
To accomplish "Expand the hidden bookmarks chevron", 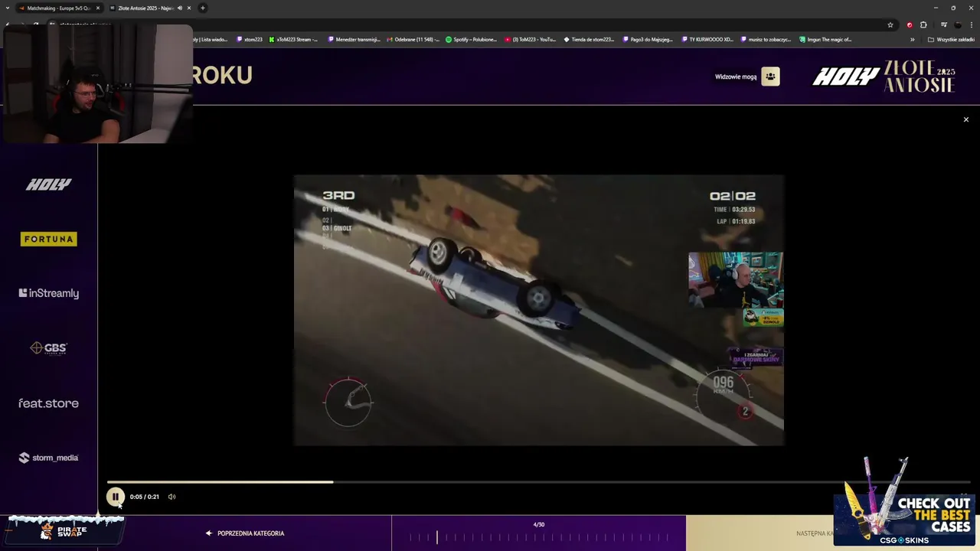I will point(912,39).
